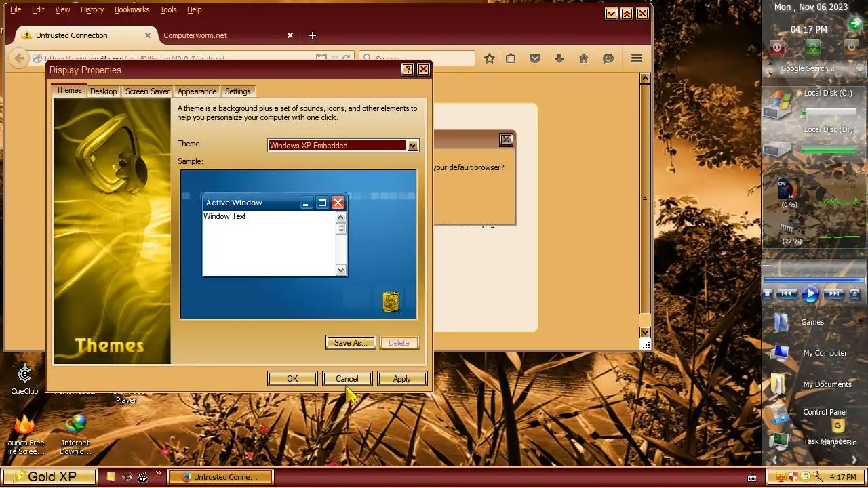Viewport: 868px width, 488px height.
Task: Click the Gold XP start button
Action: click(49, 477)
